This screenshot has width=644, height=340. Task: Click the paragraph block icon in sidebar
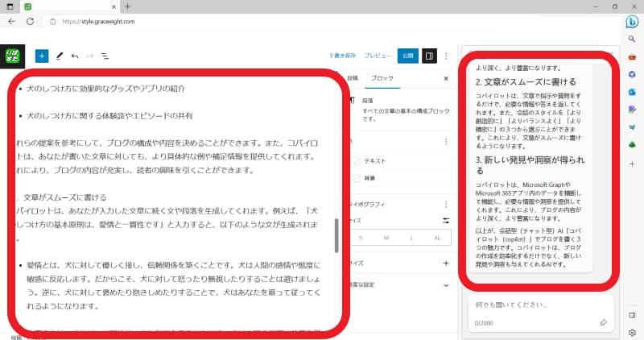[352, 101]
